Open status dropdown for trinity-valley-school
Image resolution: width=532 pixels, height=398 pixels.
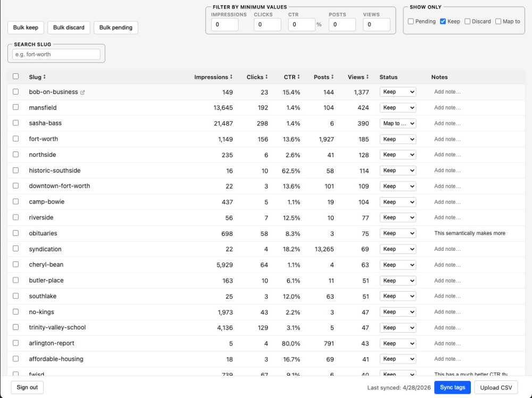pyautogui.click(x=397, y=327)
